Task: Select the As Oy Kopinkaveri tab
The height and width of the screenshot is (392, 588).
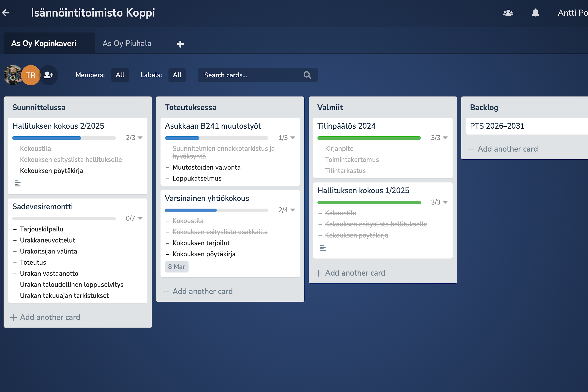Action: (44, 44)
